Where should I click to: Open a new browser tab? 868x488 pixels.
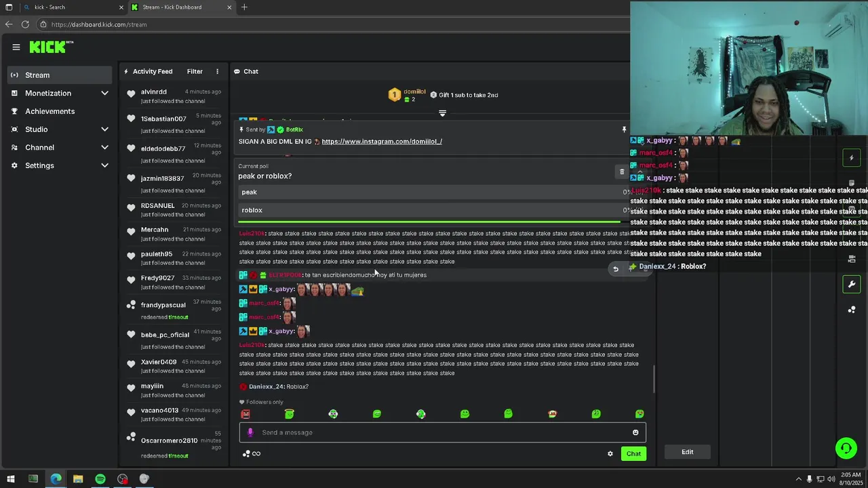[244, 7]
